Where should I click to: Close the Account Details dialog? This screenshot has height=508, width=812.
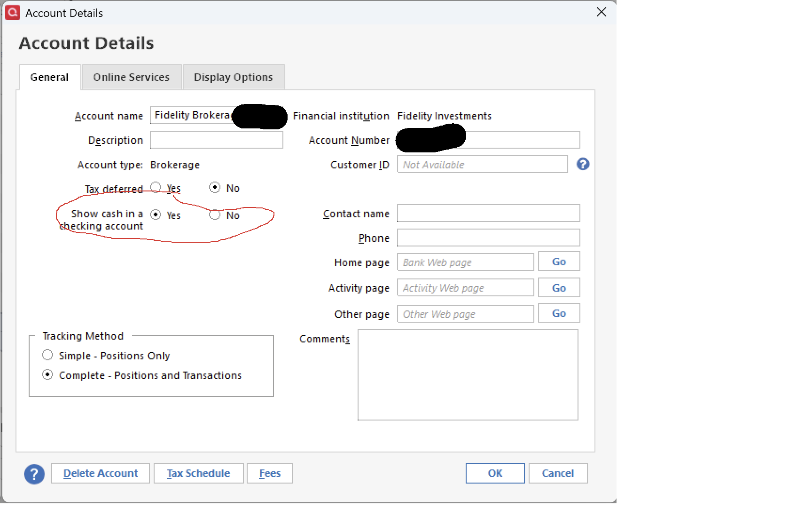(601, 12)
